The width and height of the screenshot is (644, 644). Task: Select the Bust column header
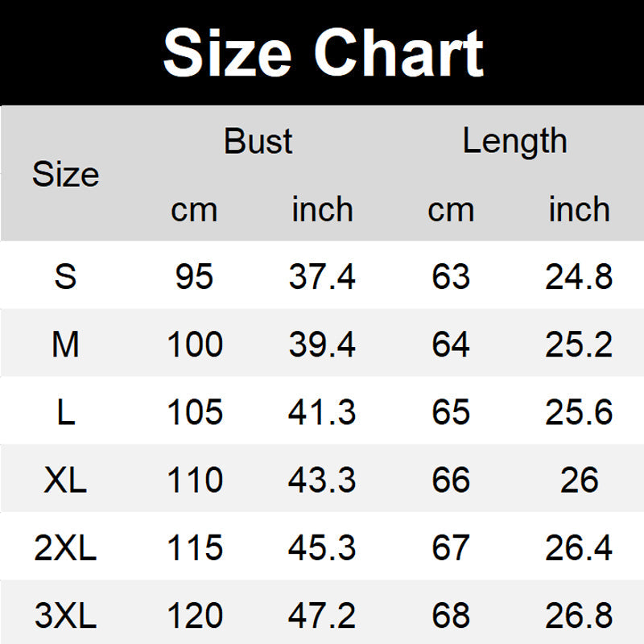[258, 142]
